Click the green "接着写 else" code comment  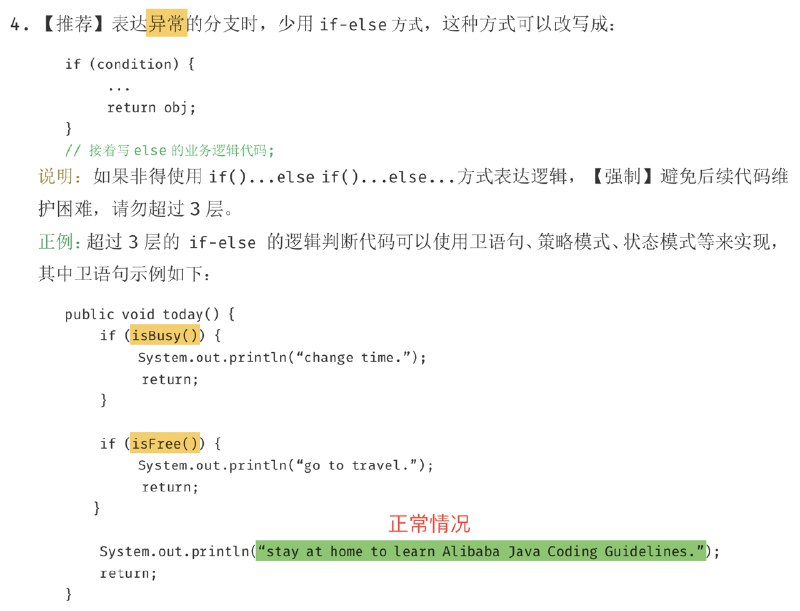[x=168, y=150]
